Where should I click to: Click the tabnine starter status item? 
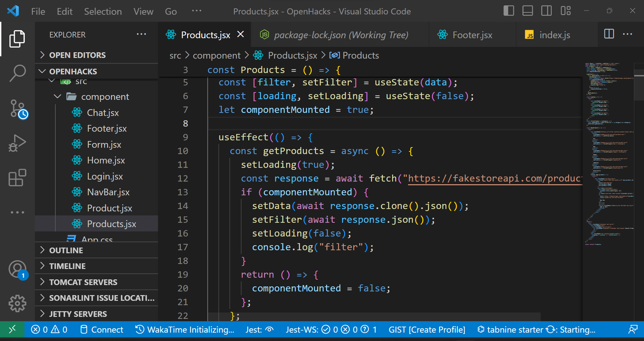click(536, 330)
